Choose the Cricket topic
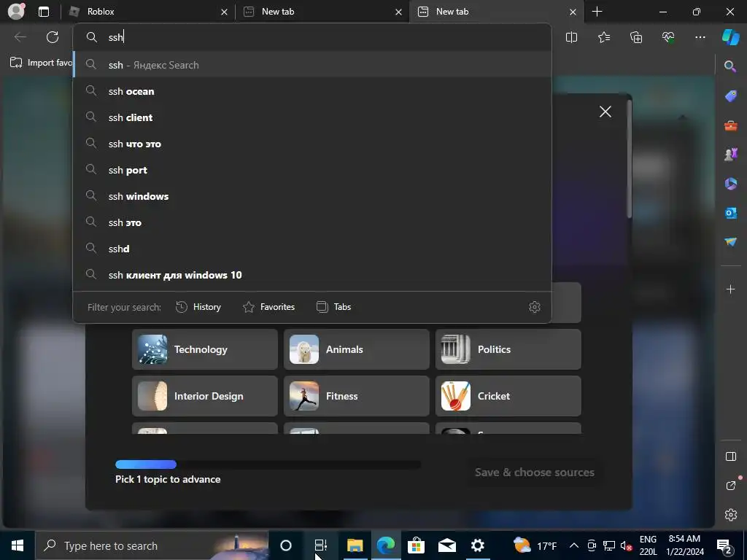The width and height of the screenshot is (747, 560). coord(508,396)
